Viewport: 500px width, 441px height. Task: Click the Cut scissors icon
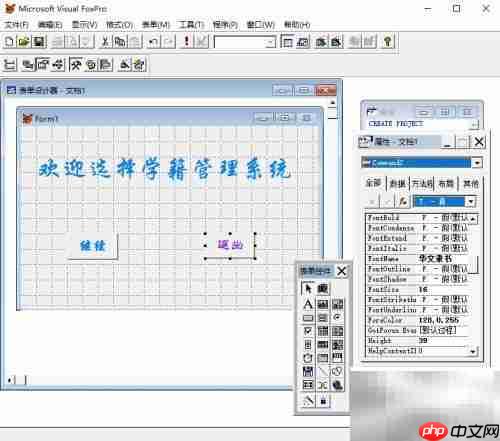point(105,42)
